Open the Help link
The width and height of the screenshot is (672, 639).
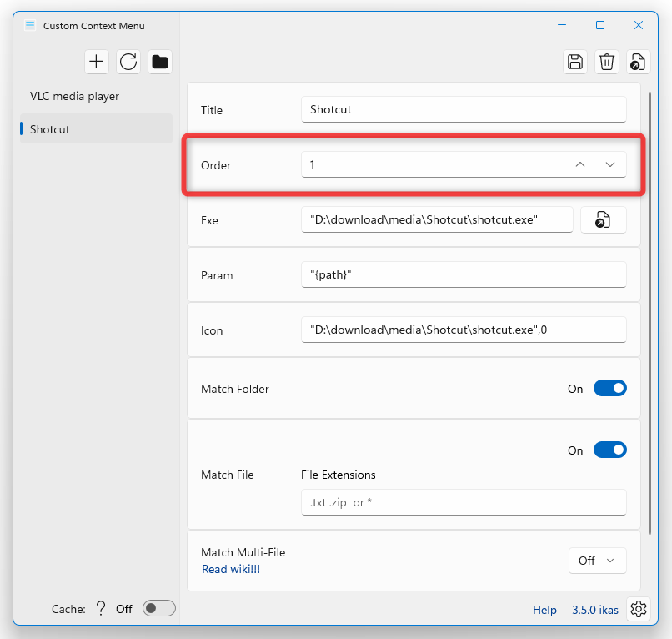(x=544, y=610)
